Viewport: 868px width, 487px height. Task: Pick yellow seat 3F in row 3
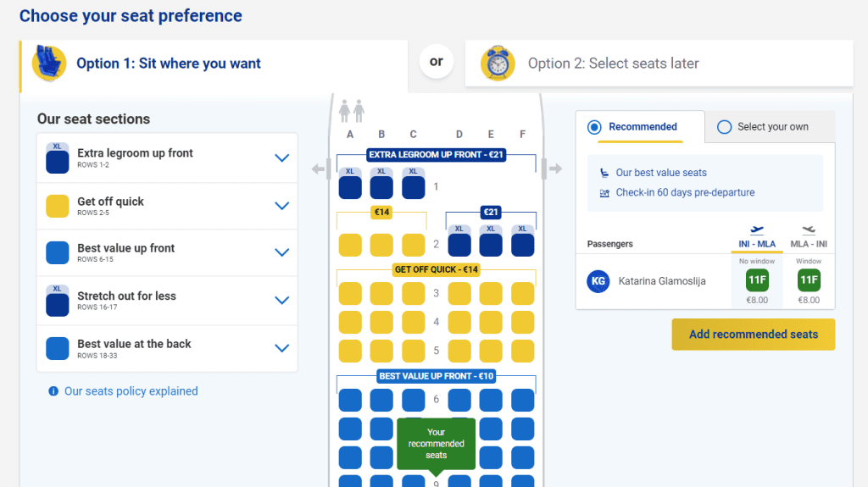coord(522,293)
